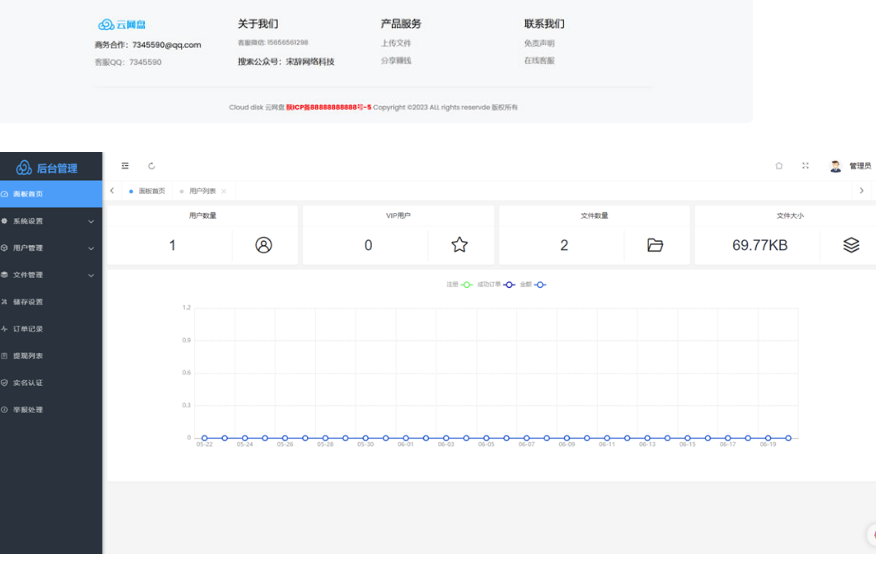Click the 搜索公众号 footer text
876x576 pixels.
coord(286,61)
